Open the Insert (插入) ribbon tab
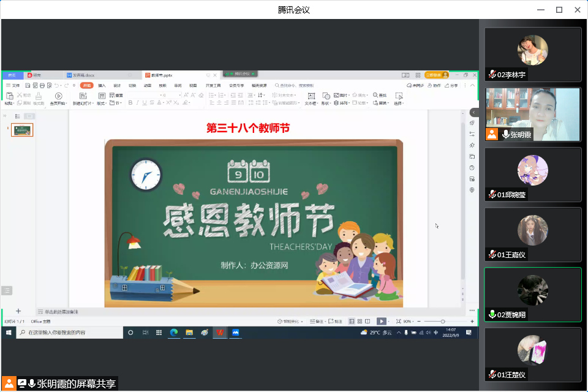 102,86
